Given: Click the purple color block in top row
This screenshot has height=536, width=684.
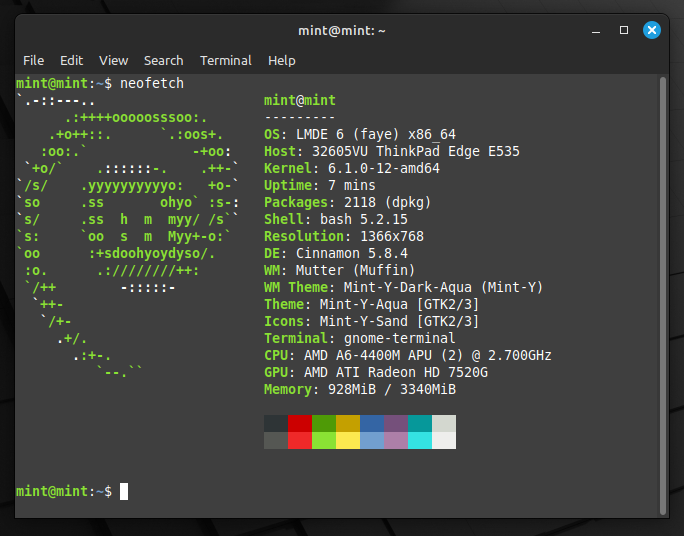Looking at the screenshot, I should (x=396, y=423).
